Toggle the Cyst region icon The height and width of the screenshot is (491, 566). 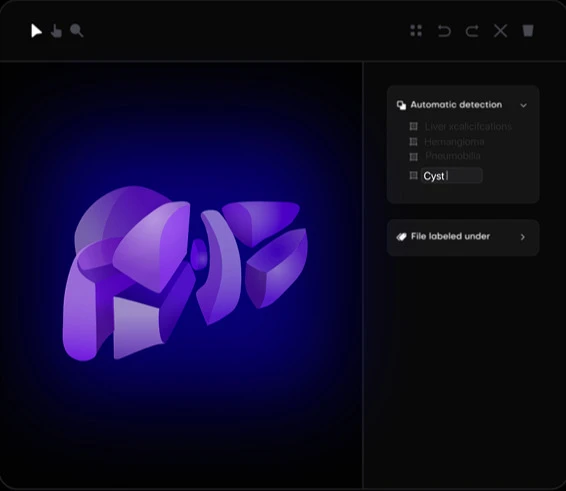[x=414, y=176]
